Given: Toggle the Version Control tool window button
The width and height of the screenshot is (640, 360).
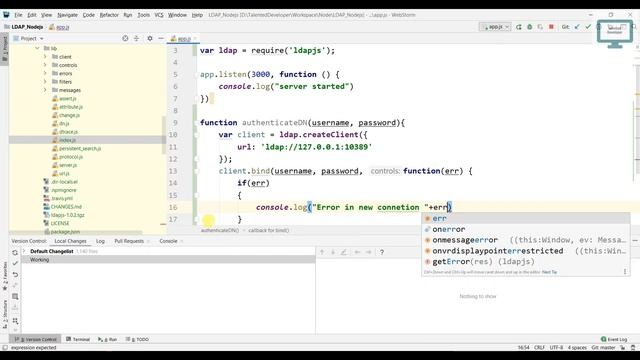Looking at the screenshot, I should pyautogui.click(x=36, y=339).
